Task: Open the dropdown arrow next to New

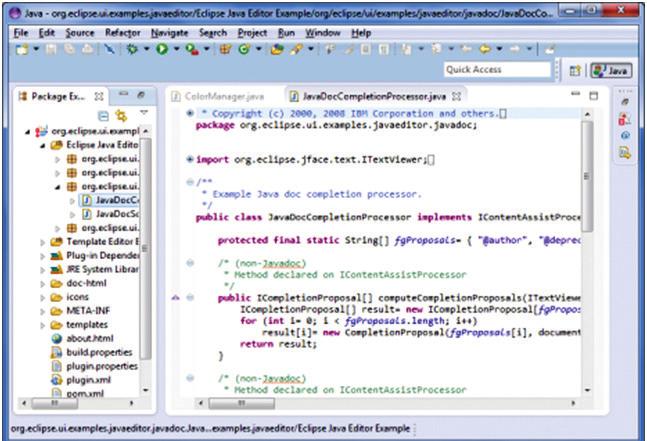Action: tap(36, 50)
